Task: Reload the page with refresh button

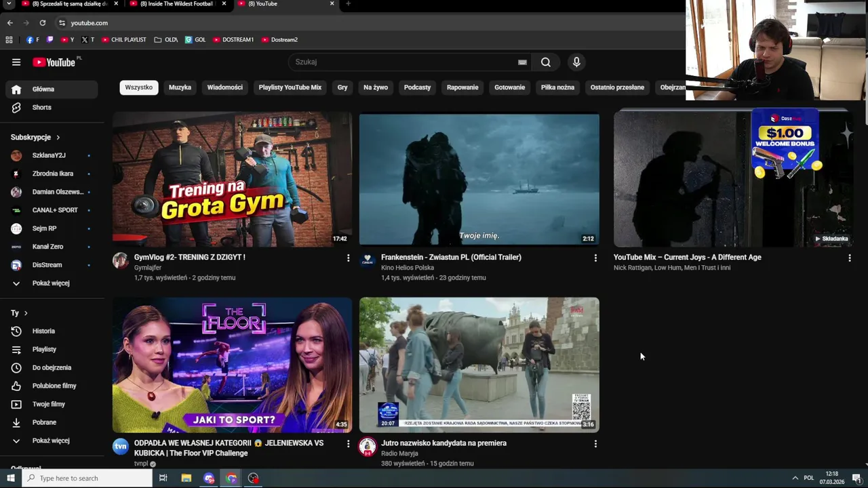Action: click(42, 23)
